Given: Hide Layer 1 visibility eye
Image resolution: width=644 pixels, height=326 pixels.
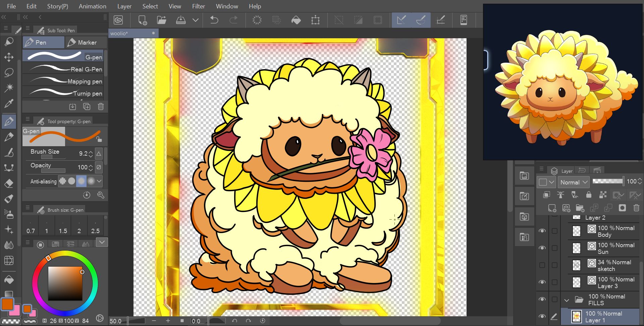Looking at the screenshot, I should click(542, 316).
